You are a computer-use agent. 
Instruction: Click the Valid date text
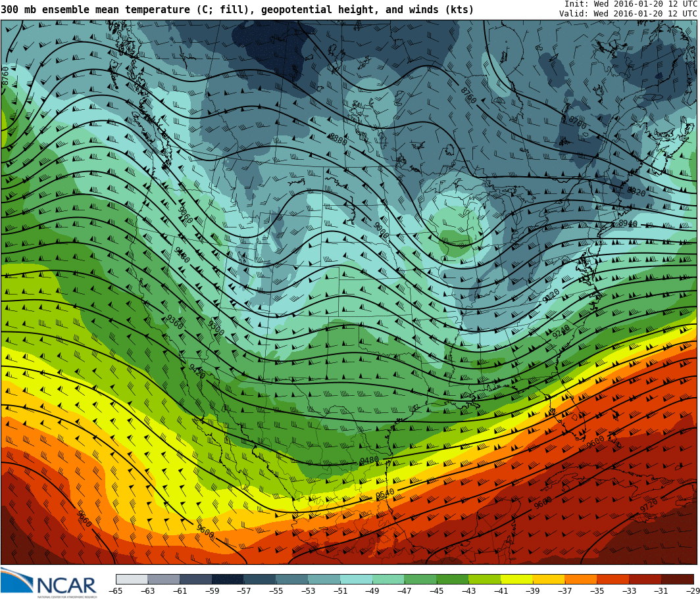click(x=628, y=14)
